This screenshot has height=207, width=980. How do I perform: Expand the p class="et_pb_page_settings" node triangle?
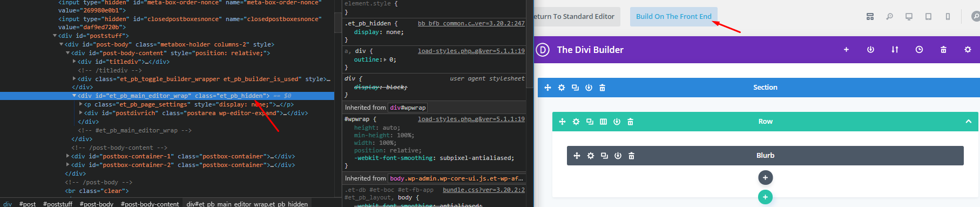[81, 104]
